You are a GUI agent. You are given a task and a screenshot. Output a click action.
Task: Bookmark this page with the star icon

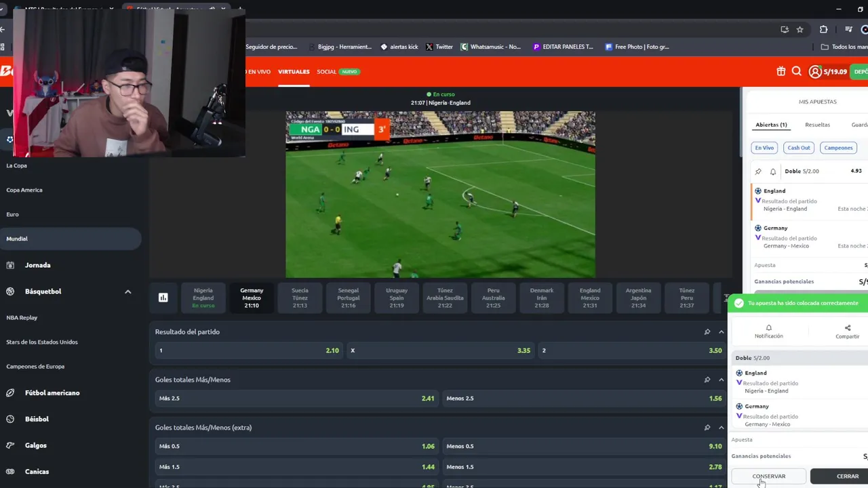[800, 29]
